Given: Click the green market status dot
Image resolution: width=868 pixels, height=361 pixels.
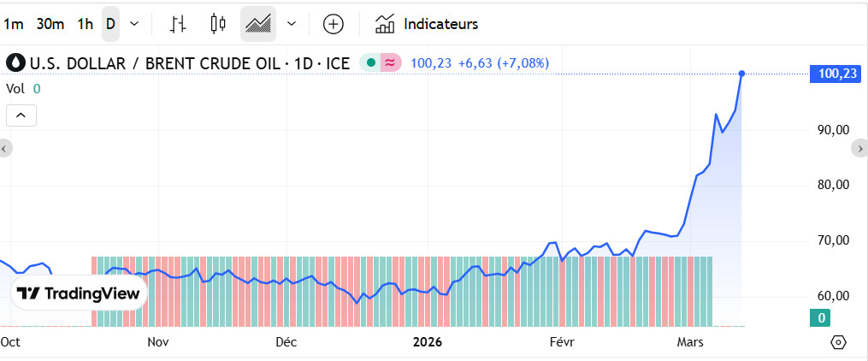Looking at the screenshot, I should click(370, 62).
